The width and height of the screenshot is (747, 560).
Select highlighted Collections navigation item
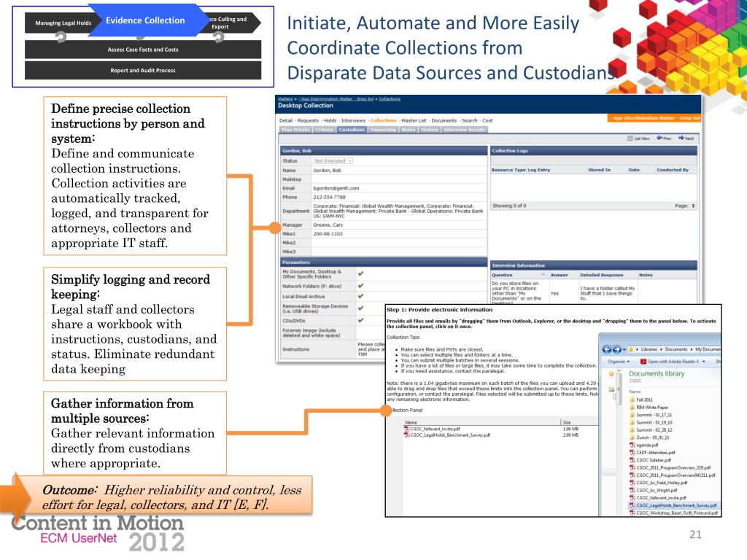pos(383,120)
